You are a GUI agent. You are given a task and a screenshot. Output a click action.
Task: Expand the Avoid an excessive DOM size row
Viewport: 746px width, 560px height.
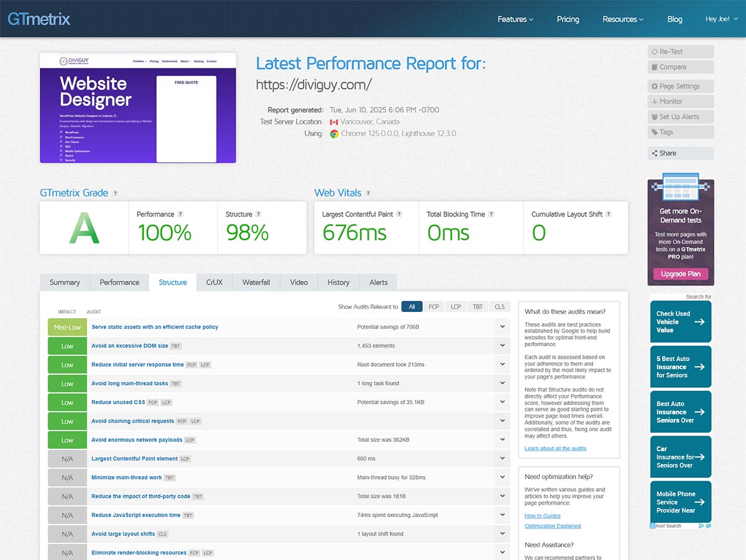click(x=502, y=346)
